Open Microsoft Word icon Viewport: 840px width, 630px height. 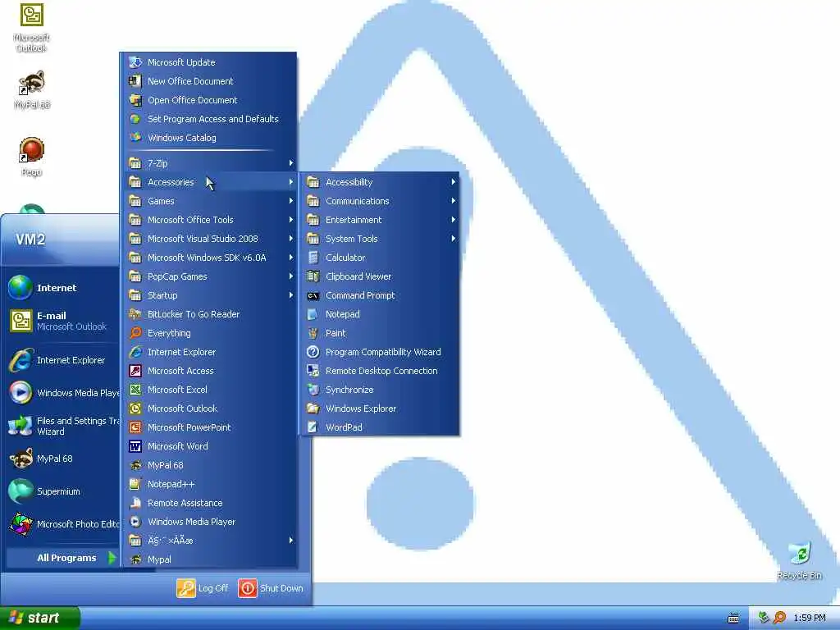coord(135,446)
